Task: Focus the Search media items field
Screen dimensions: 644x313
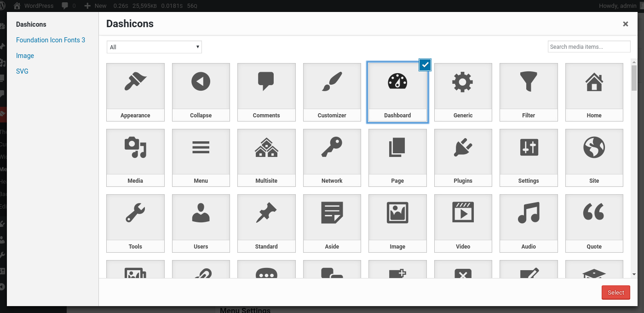Action: pyautogui.click(x=589, y=46)
